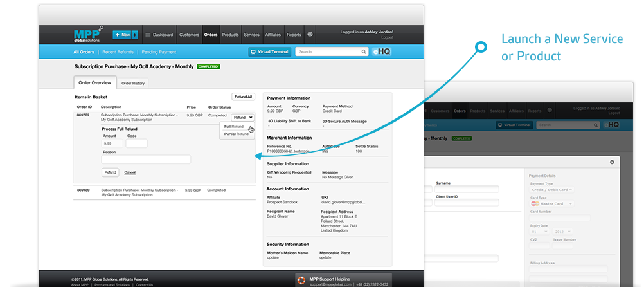The width and height of the screenshot is (644, 287).
Task: Choose Partial Refund from the refund menu
Action: point(236,134)
